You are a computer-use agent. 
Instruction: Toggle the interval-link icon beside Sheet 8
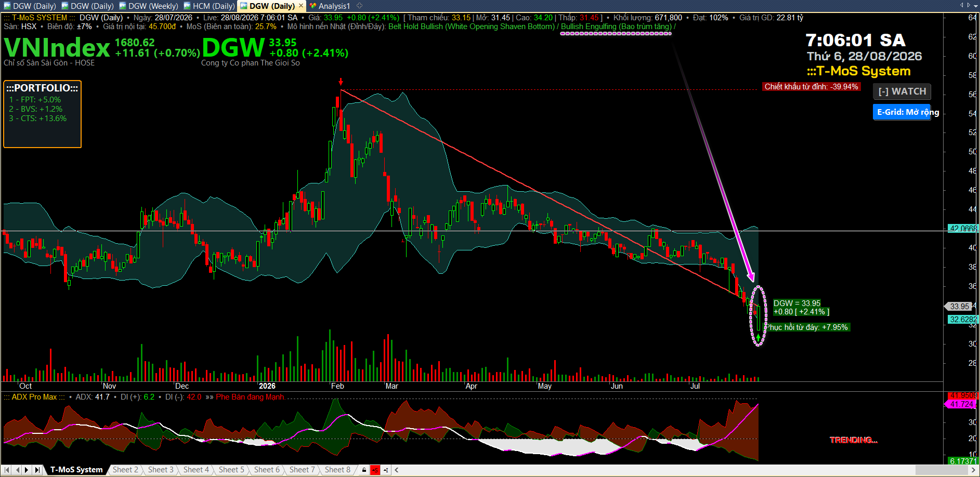[x=386, y=470]
